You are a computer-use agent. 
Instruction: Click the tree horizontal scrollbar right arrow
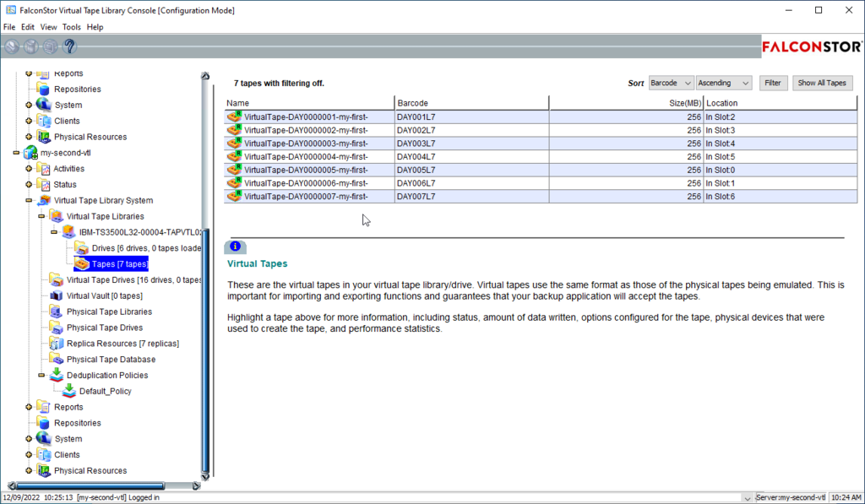(x=196, y=485)
